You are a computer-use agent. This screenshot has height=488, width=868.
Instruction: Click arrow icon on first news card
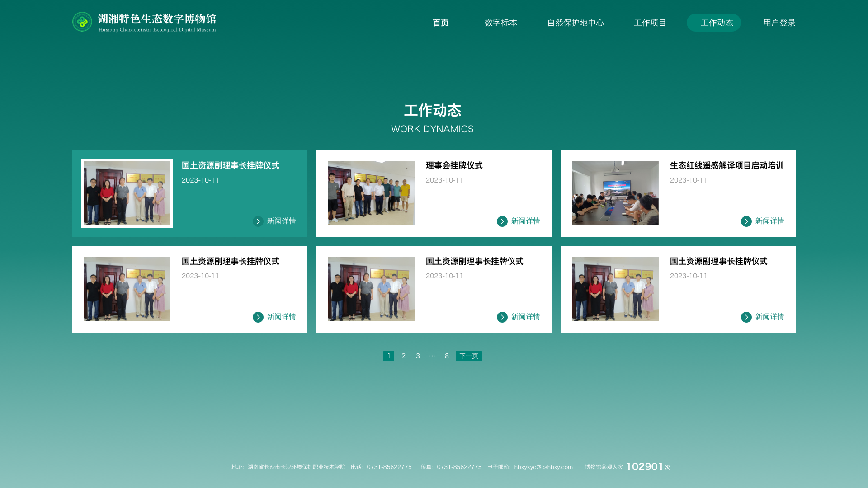[258, 221]
